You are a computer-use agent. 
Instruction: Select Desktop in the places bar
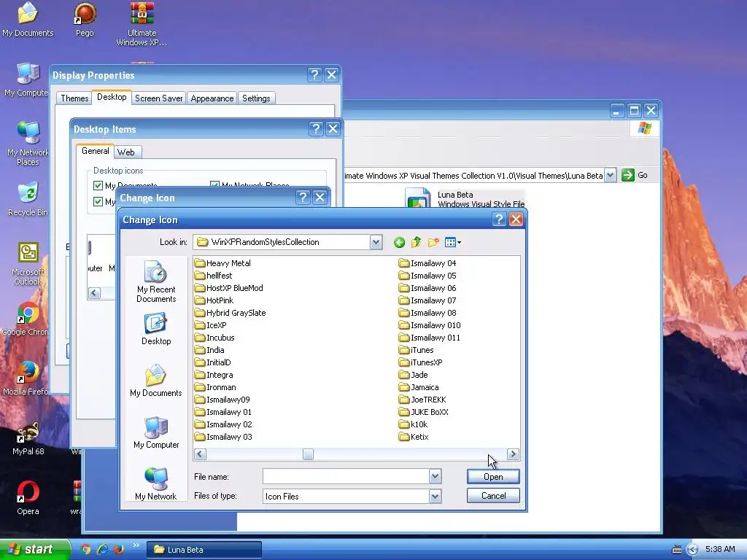point(156,329)
